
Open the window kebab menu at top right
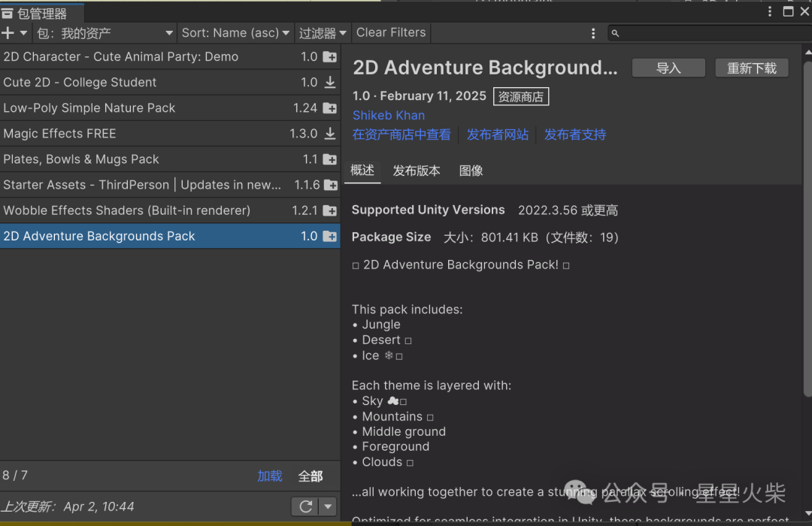(x=770, y=11)
